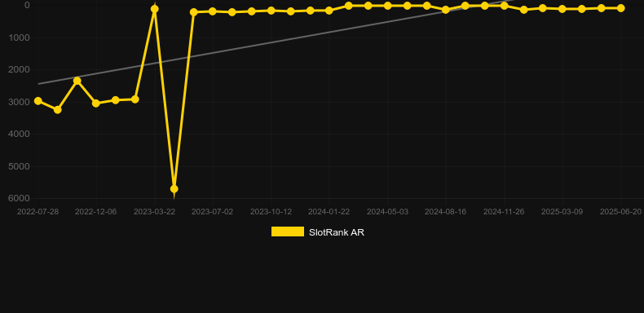Screen dimensions: 644x313
Task: Click the gray trend line
Action: (x=276, y=42)
